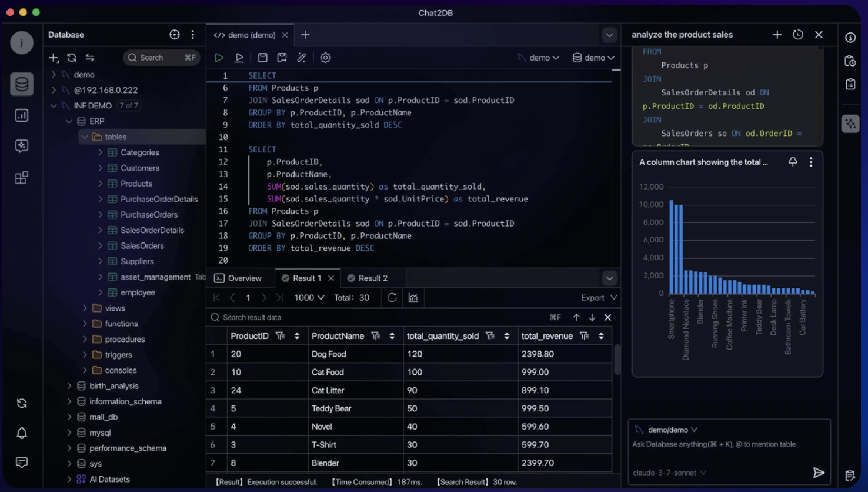868x492 pixels.
Task: Format SQL with the magic wand icon
Action: point(302,58)
